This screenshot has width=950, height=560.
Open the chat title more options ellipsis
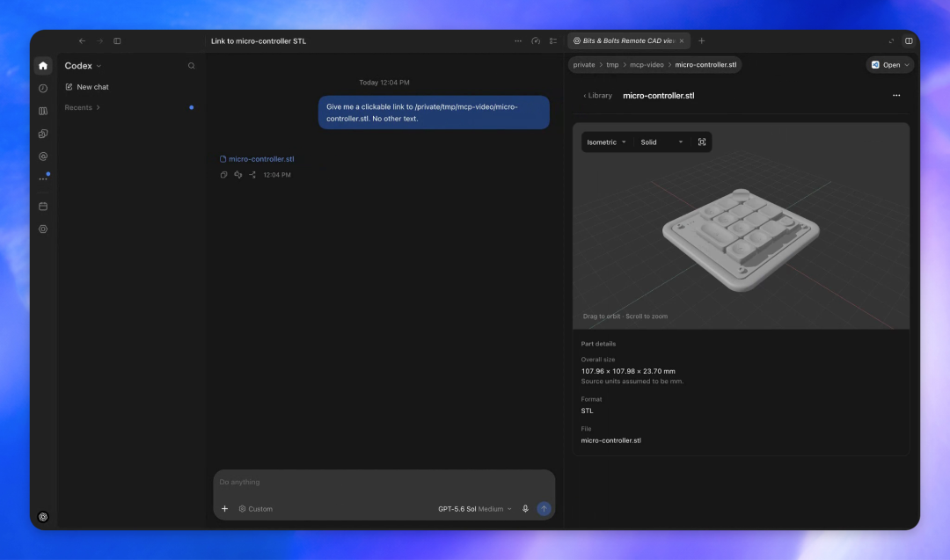518,41
